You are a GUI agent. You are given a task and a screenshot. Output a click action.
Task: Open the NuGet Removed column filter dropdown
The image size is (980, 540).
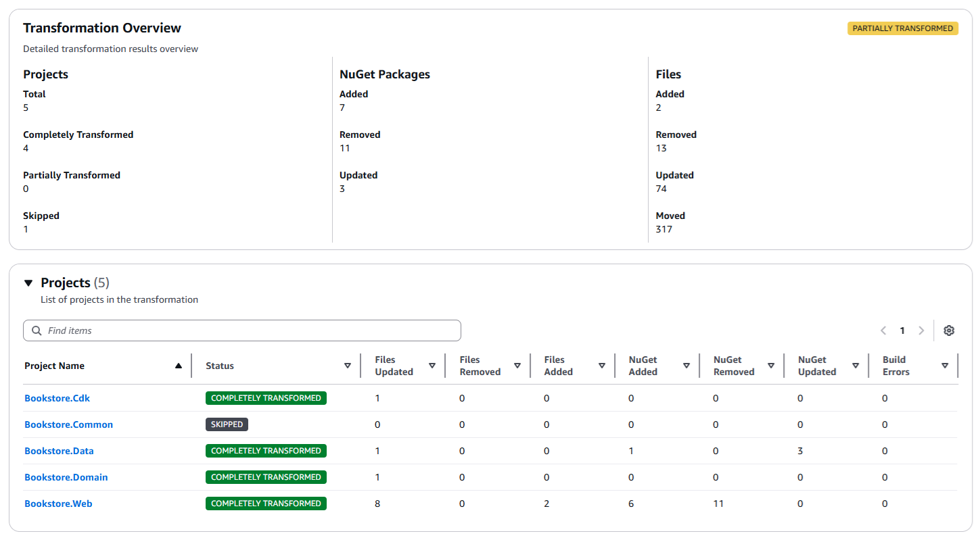point(770,365)
